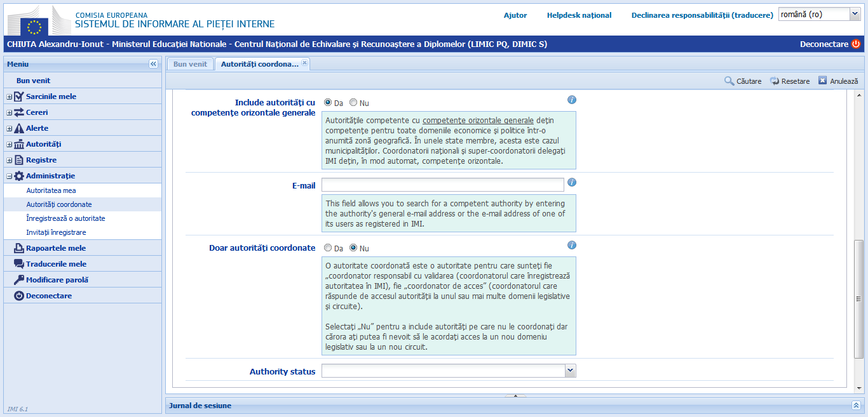
Task: Switch to the Bun venit tab
Action: tap(190, 64)
